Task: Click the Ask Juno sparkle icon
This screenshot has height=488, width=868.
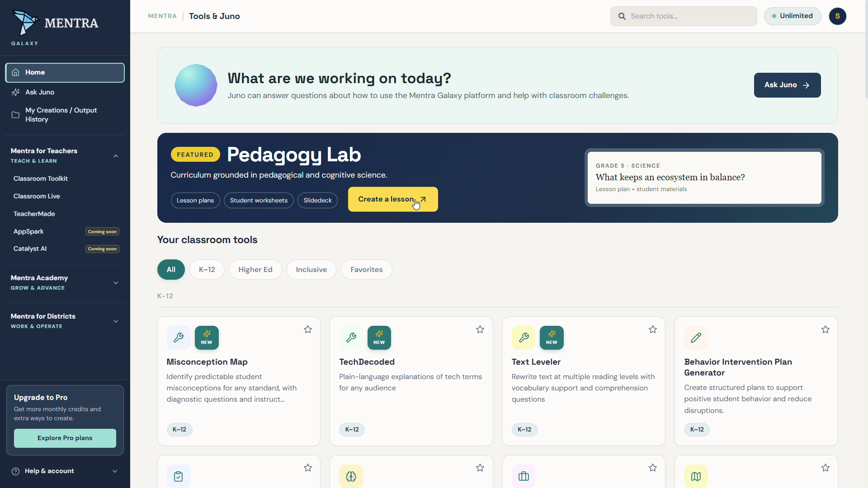Action: 16,92
